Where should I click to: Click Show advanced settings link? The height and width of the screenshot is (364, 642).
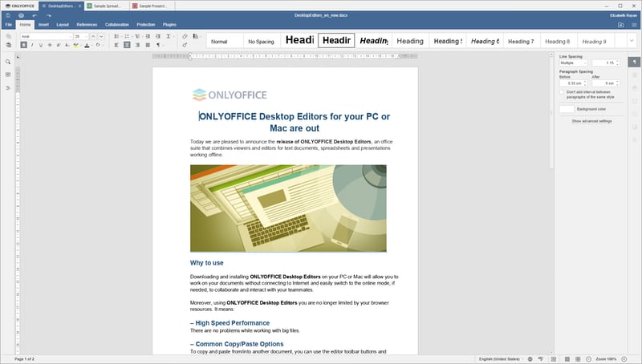[x=591, y=122]
